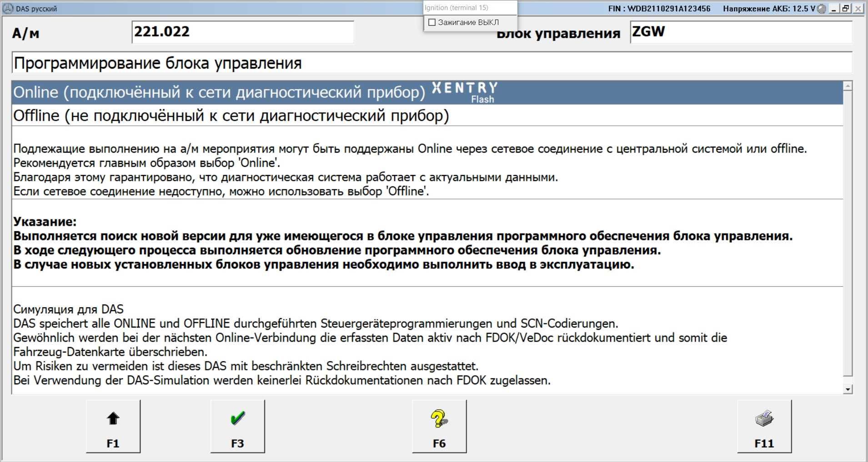Click the scroll-down arrow of the list
868x462 pixels.
point(848,389)
